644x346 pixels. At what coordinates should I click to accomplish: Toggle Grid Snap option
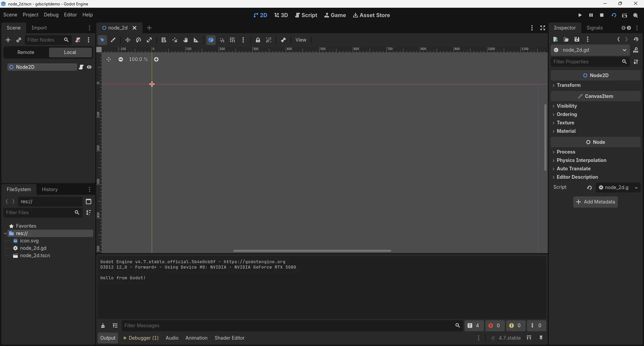pyautogui.click(x=232, y=40)
